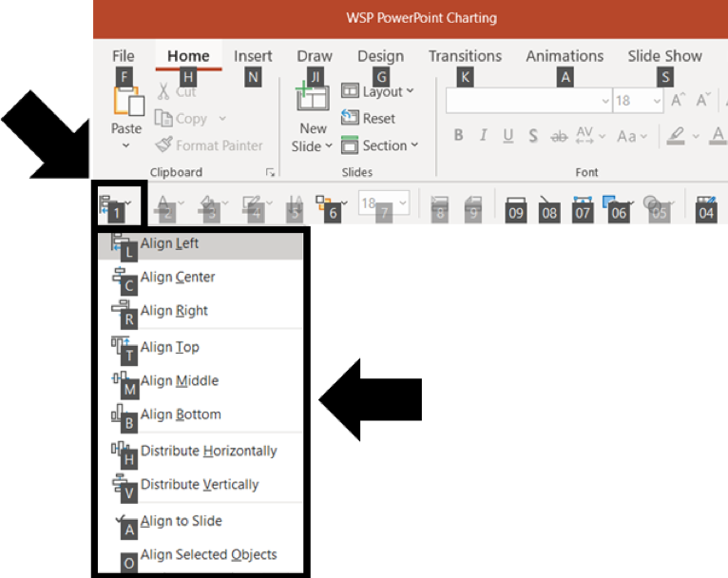
Task: Click the merge shapes icon labeled 05
Action: point(654,204)
